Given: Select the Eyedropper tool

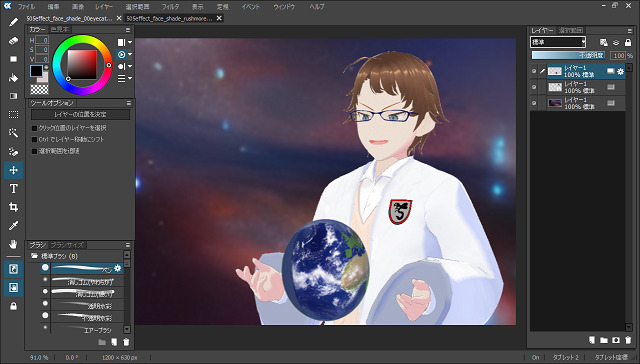Looking at the screenshot, I should 13,226.
